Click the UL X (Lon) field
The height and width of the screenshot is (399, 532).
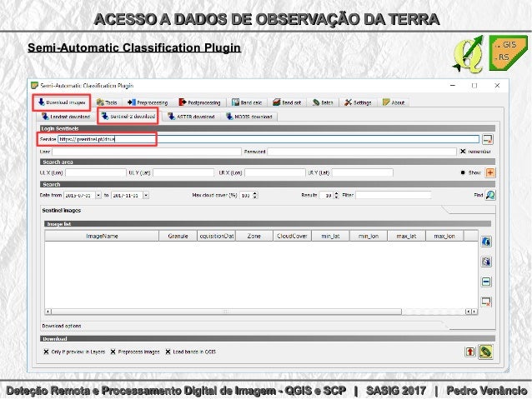pos(96,173)
